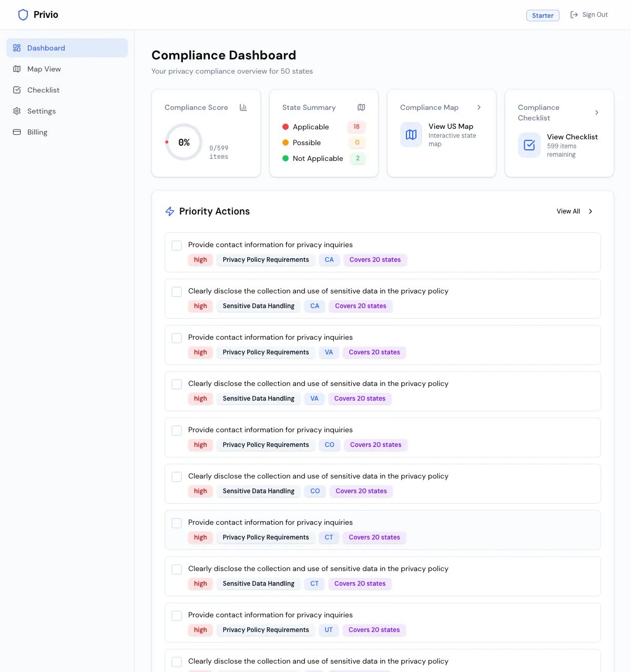Click high priority tag on first action
Image resolution: width=631 pixels, height=672 pixels.
(x=200, y=260)
